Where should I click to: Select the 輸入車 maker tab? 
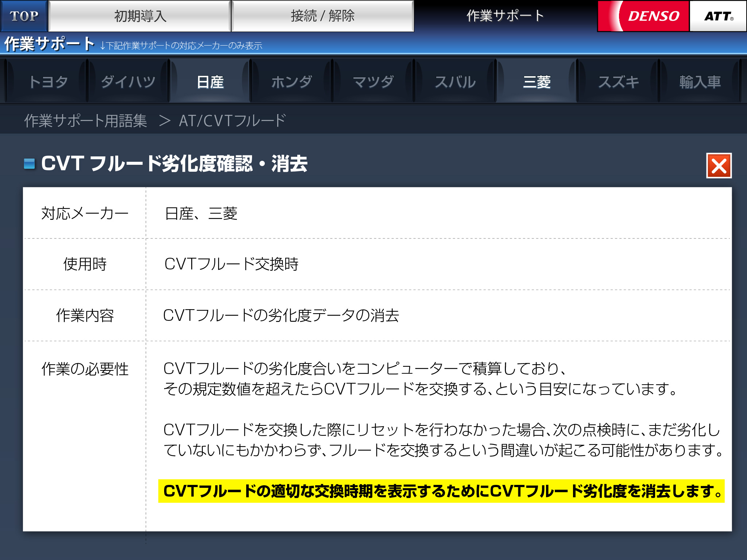(x=700, y=82)
